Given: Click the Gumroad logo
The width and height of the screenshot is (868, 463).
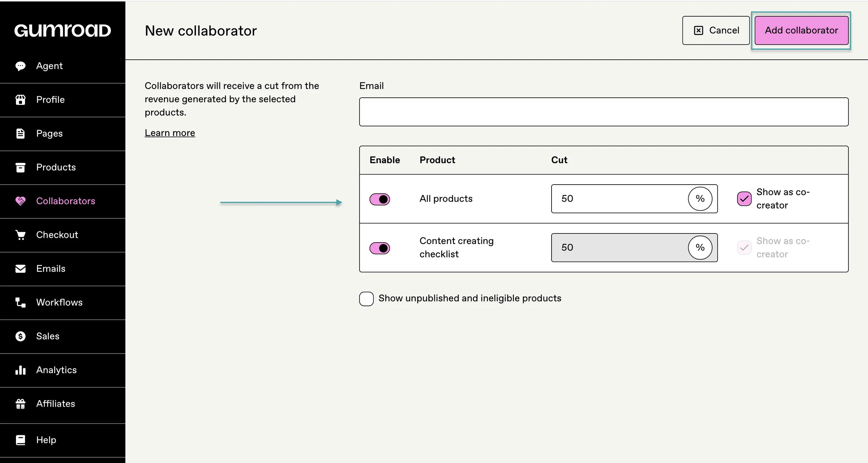Looking at the screenshot, I should [x=63, y=31].
